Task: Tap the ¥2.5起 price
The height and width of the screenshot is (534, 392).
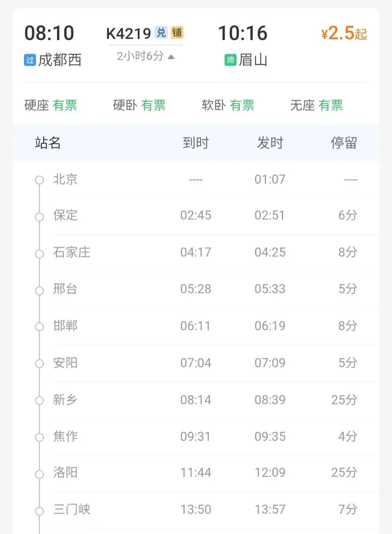Action: [x=344, y=33]
